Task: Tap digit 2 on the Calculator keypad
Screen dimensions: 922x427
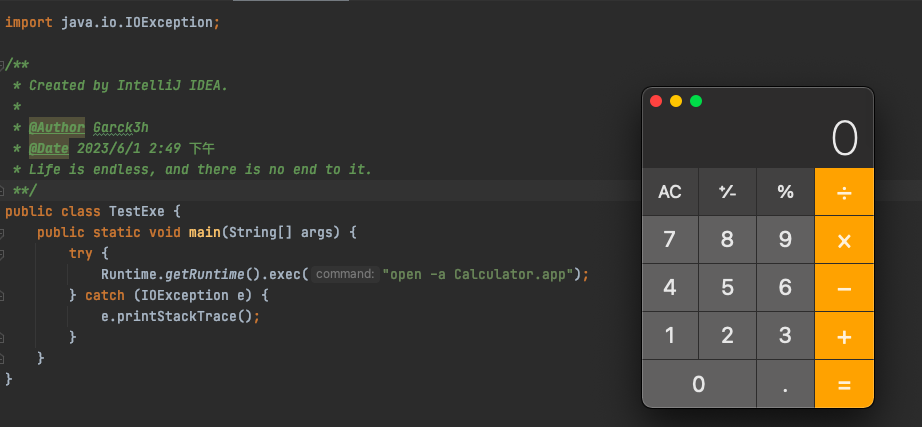Action: pos(727,336)
